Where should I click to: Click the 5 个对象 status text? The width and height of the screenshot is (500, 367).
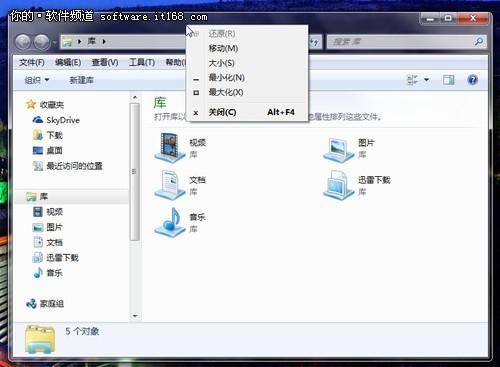[82, 331]
